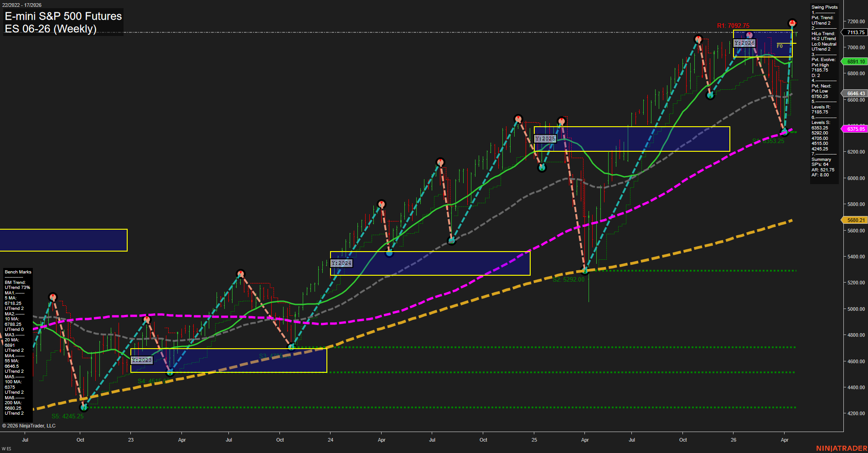The image size is (868, 453).
Task: Open the © 2026 NinjaTrader, LLC link
Action: point(30,425)
